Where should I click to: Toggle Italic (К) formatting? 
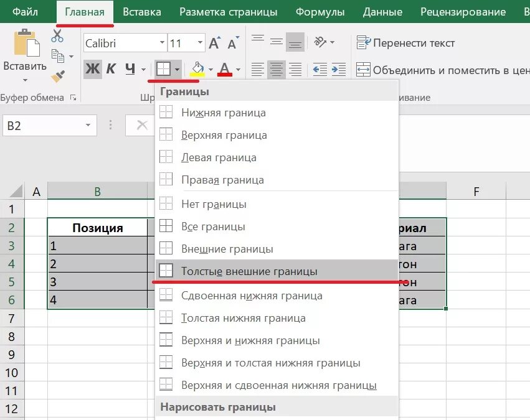point(111,69)
